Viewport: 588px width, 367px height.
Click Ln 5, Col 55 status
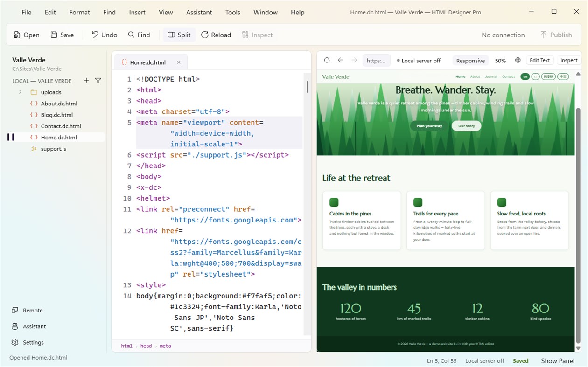[x=442, y=361]
